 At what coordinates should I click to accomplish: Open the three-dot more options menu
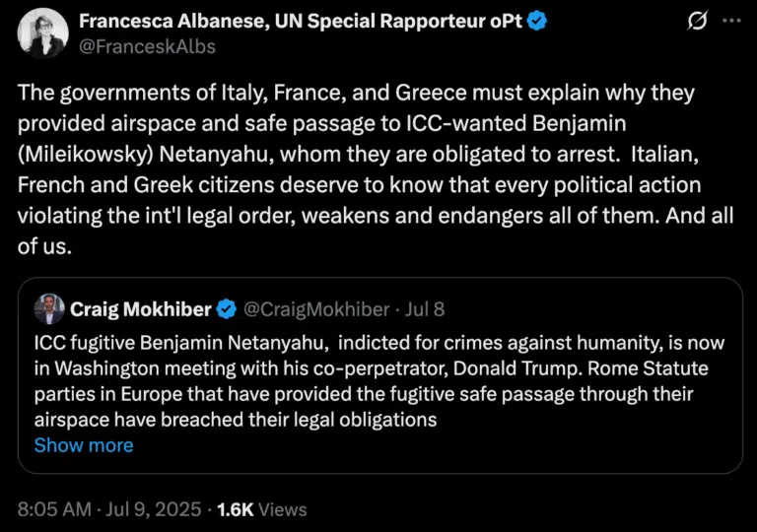pyautogui.click(x=730, y=22)
